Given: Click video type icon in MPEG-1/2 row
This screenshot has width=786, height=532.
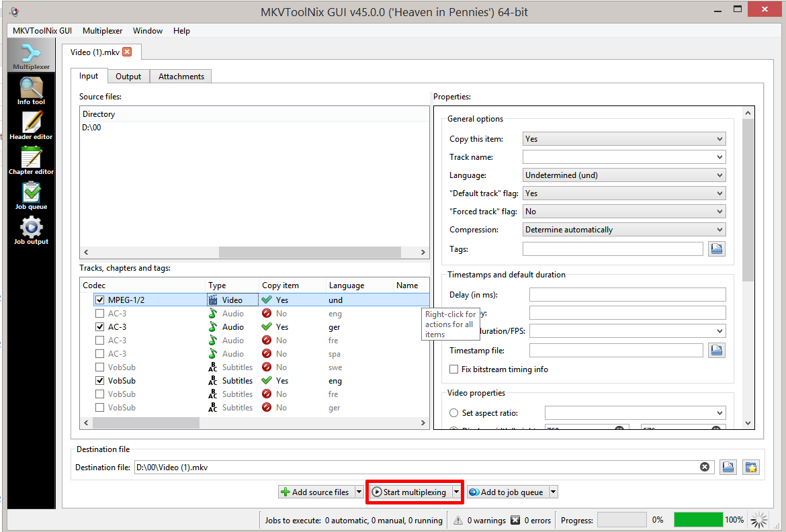Looking at the screenshot, I should (213, 300).
